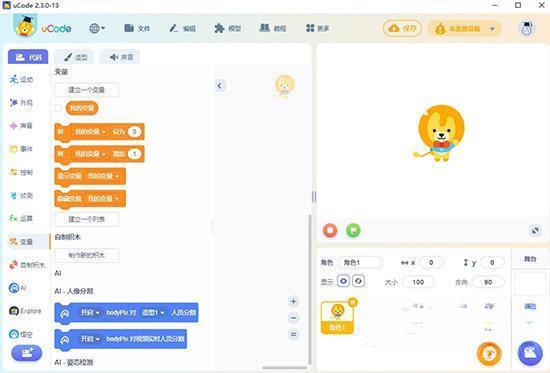This screenshot has height=373, width=550.
Task: Switch to the 声音 (Sounds) tab
Action: coord(120,57)
